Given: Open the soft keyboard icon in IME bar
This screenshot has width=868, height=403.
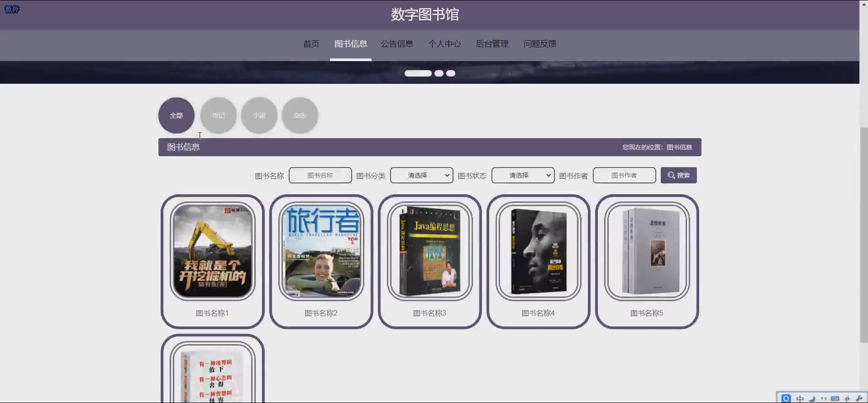Looking at the screenshot, I should pyautogui.click(x=835, y=398).
